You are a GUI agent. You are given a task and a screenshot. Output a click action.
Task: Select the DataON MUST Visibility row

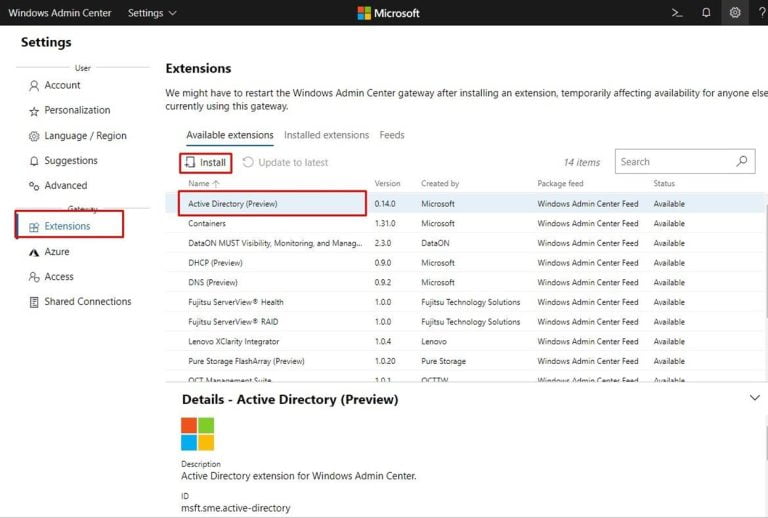[x=464, y=243]
